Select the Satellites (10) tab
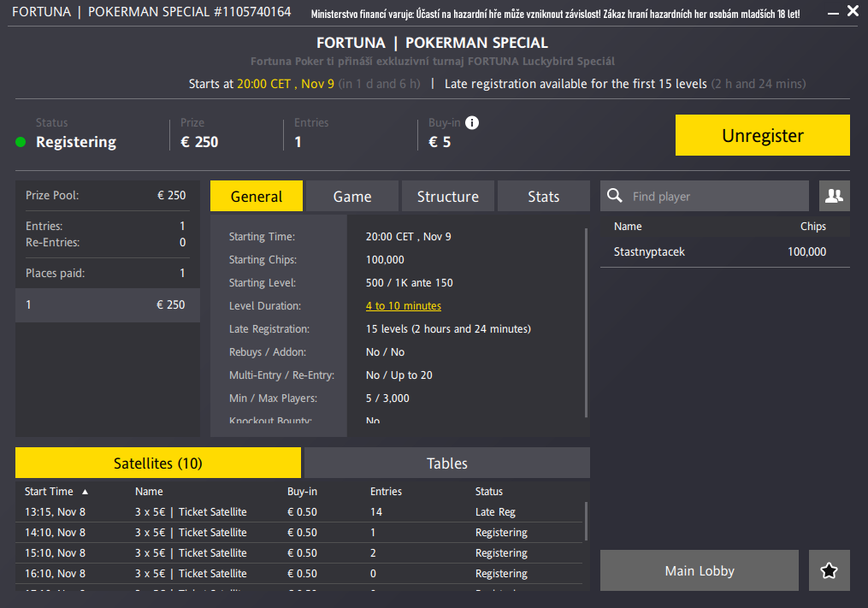The width and height of the screenshot is (868, 608). 157,463
